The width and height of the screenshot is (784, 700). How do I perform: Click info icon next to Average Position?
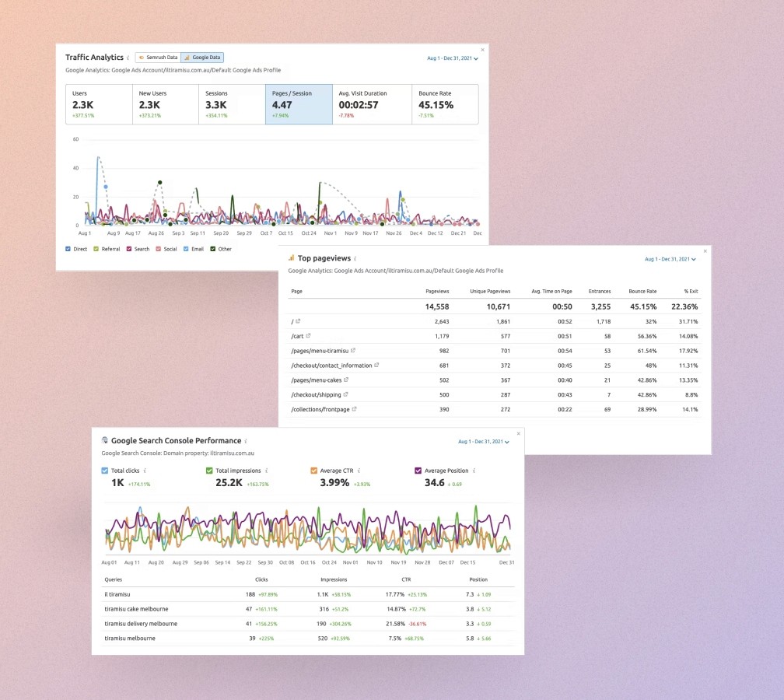[x=474, y=471]
